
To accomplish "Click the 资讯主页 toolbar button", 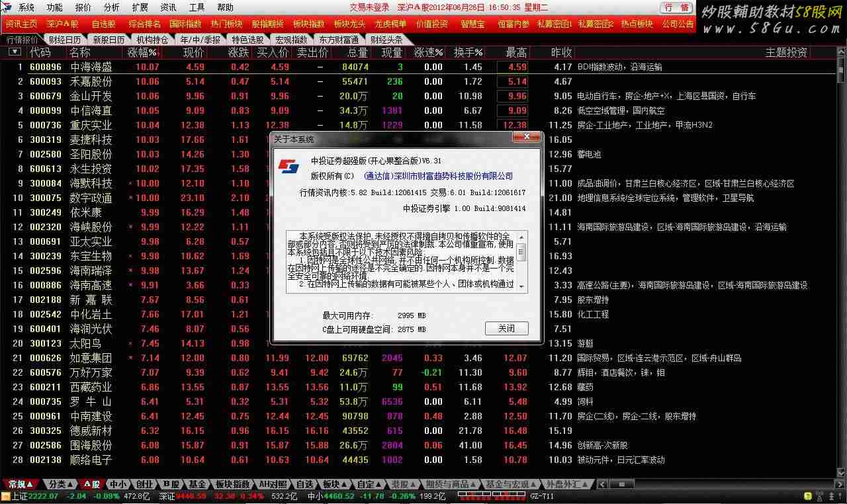I will [x=22, y=24].
